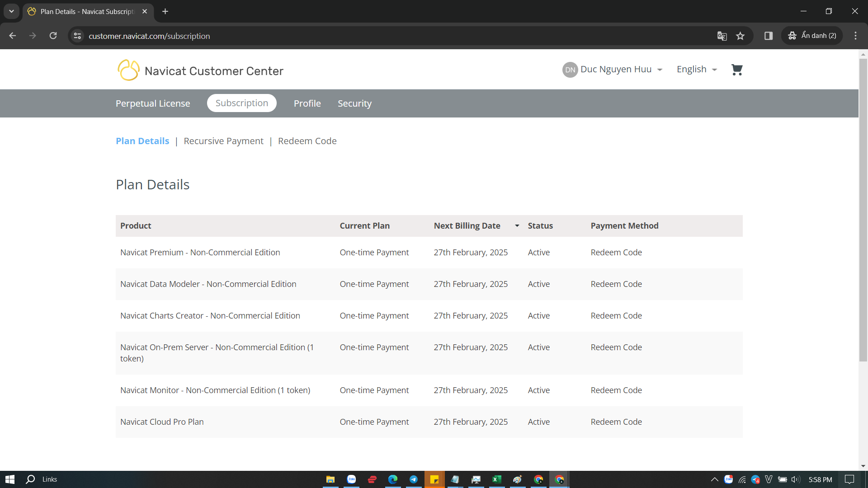This screenshot has width=868, height=488.
Task: Click the Product column header
Action: [x=136, y=226]
